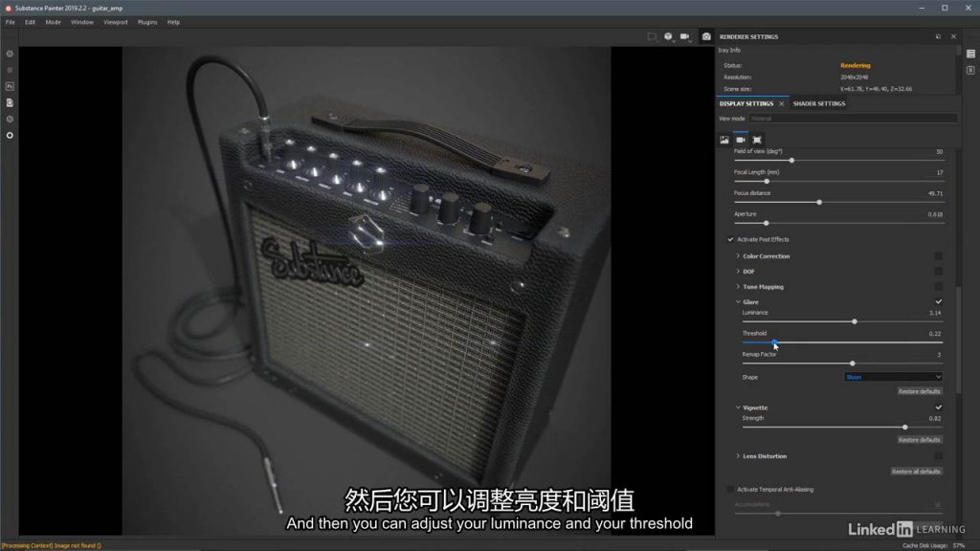Open the Help menu
This screenshot has height=551, width=980.
tap(173, 22)
